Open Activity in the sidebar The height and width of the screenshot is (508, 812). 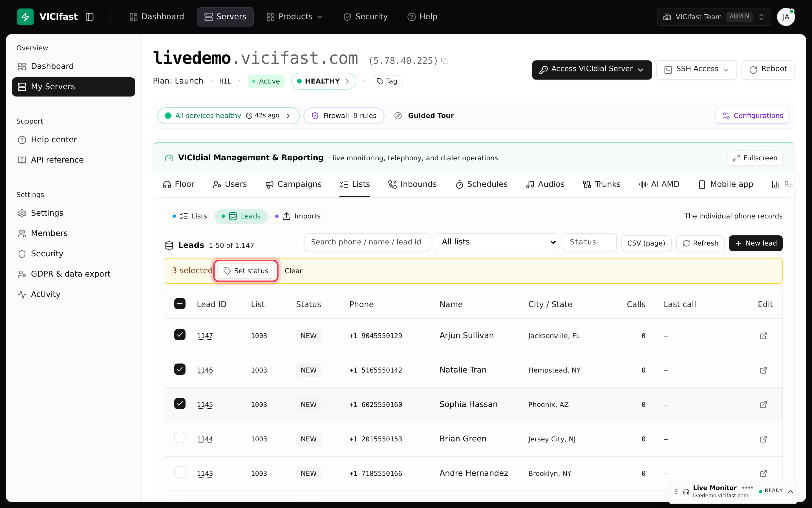coord(74,294)
